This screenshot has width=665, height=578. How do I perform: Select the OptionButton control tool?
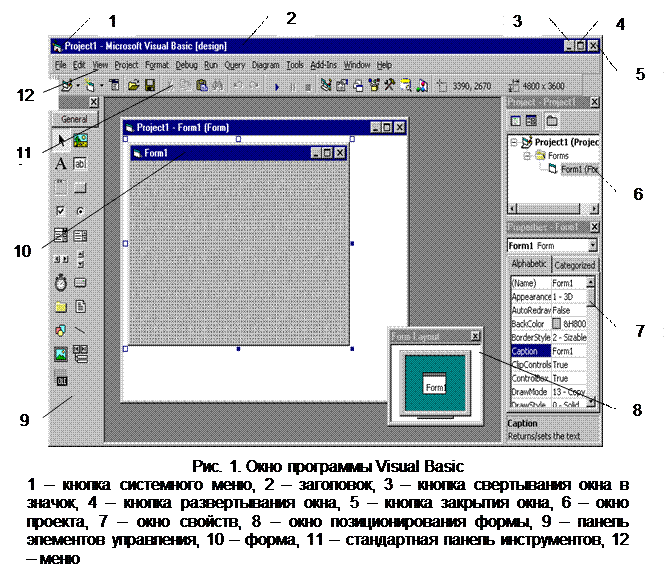(80, 211)
